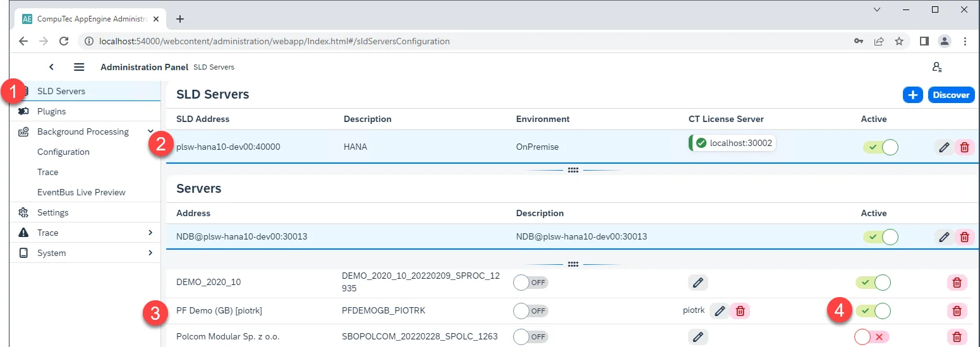Screen dimensions: 980x347
Task: Open Chrome three-dot menu
Action: pos(965,41)
